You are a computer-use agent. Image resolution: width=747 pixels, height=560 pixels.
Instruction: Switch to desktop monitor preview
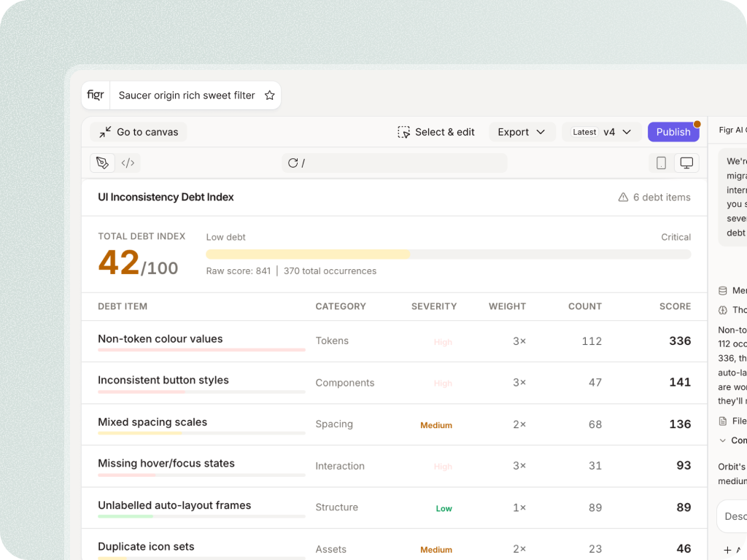(686, 163)
